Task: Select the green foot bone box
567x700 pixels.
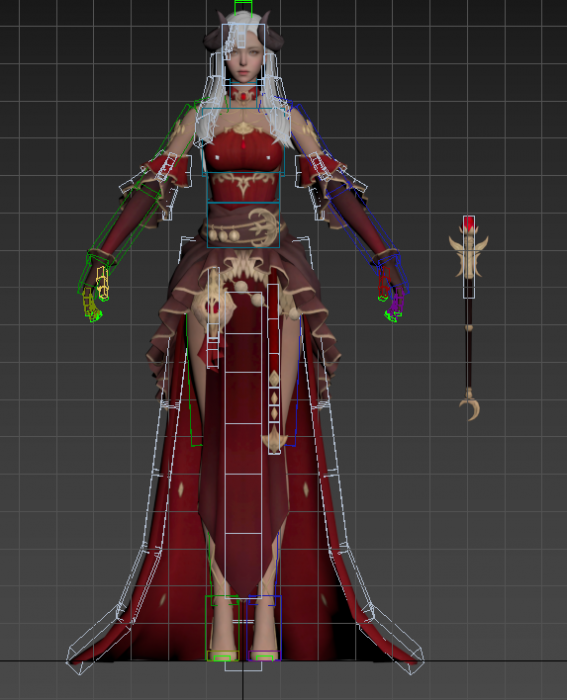Action: pyautogui.click(x=222, y=628)
